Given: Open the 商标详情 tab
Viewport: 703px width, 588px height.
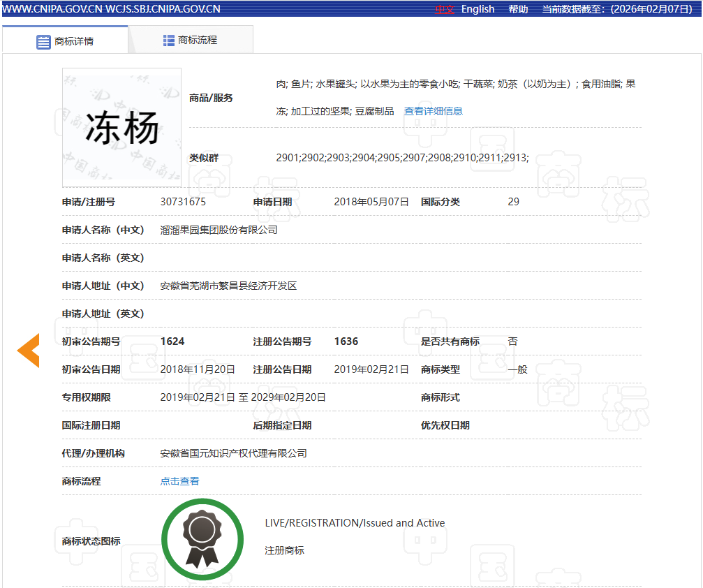Looking at the screenshot, I should coord(65,41).
